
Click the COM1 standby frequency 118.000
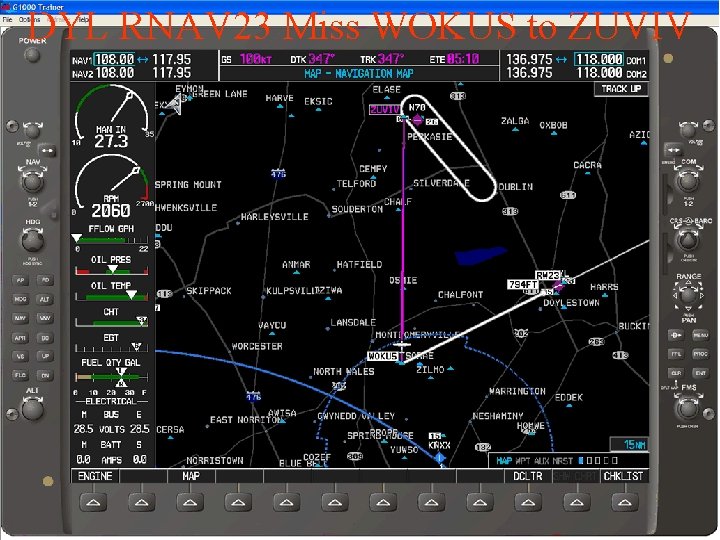(x=599, y=59)
